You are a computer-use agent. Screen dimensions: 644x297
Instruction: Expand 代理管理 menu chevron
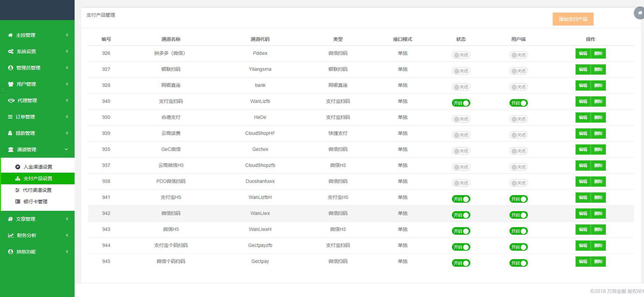click(x=67, y=101)
